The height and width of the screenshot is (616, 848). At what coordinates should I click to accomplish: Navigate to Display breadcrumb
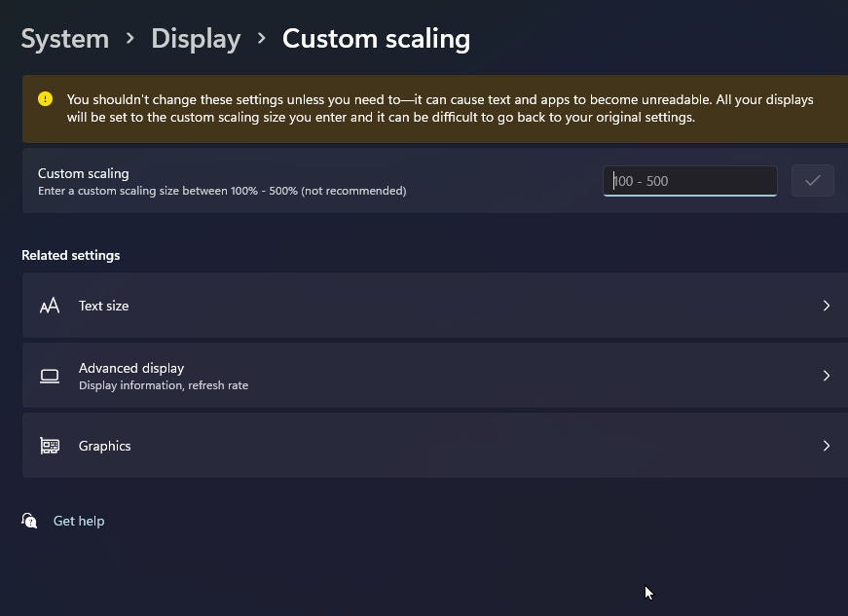coord(196,39)
